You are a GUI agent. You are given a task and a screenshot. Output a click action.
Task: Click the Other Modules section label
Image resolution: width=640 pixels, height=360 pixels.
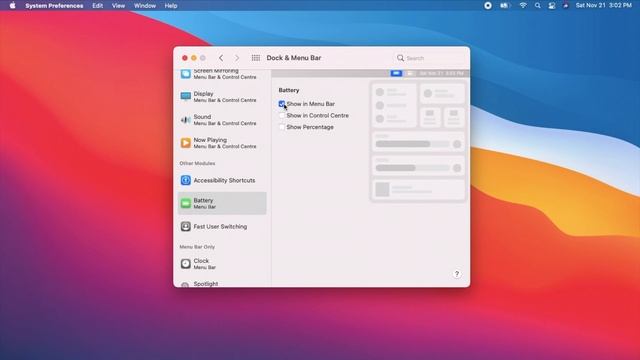point(197,163)
